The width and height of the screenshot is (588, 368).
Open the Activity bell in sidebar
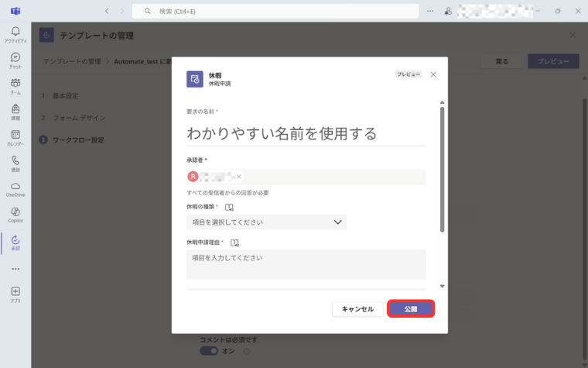[15, 35]
